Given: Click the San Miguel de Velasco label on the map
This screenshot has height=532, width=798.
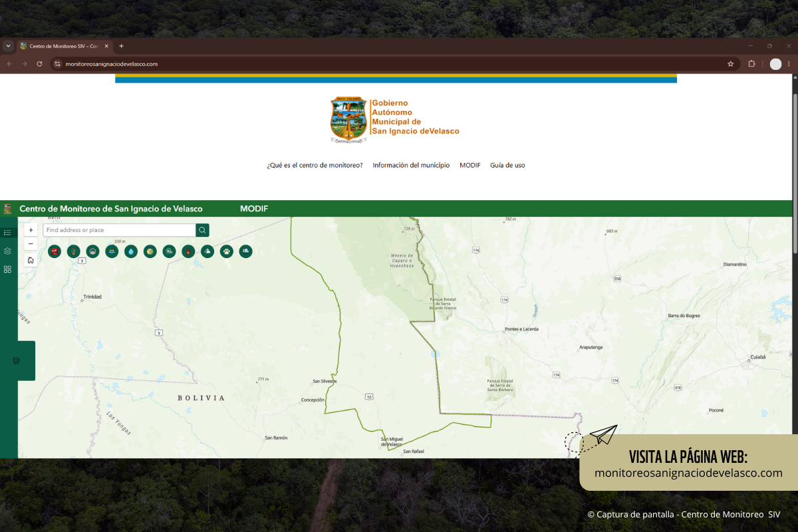Looking at the screenshot, I should point(392,442).
